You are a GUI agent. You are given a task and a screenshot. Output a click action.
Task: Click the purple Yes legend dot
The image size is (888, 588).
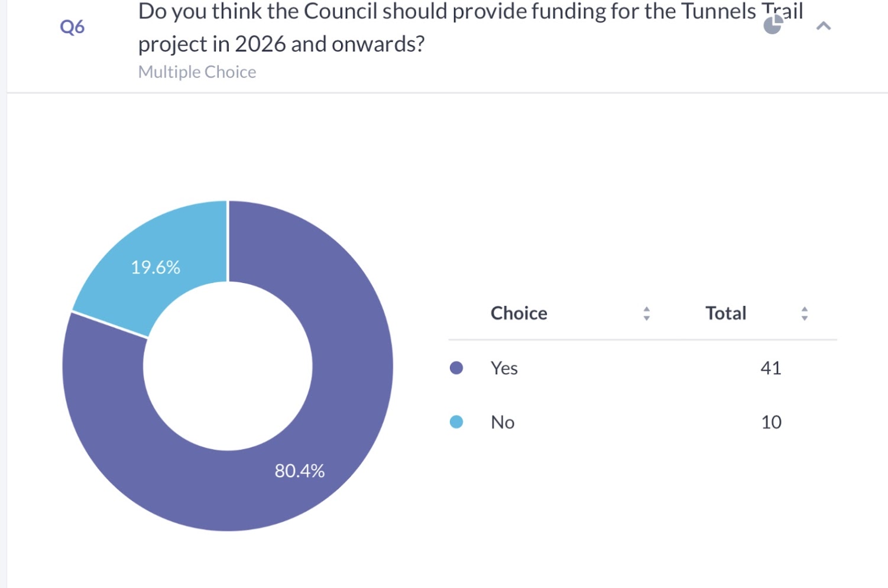(x=456, y=368)
